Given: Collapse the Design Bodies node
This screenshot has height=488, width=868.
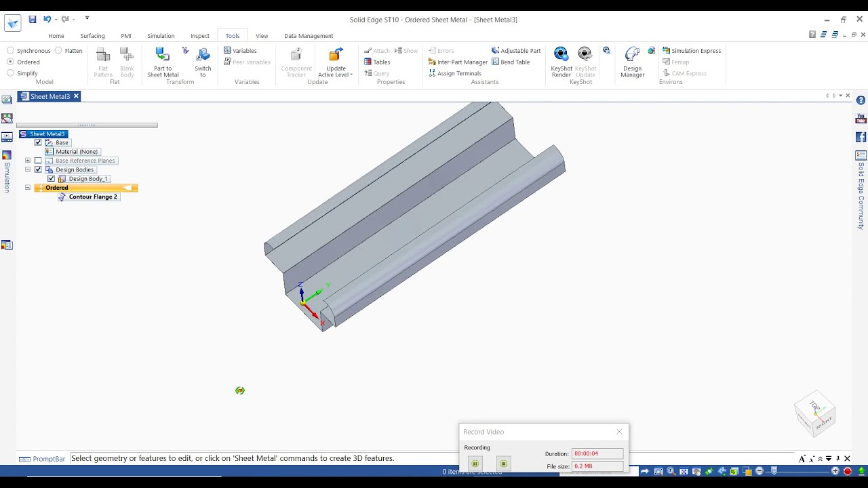Looking at the screenshot, I should click(x=28, y=169).
